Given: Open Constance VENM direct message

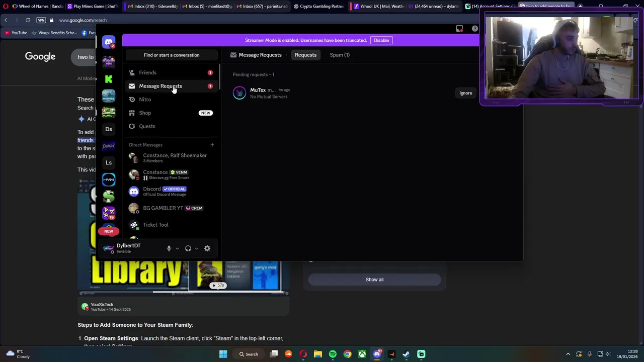Looking at the screenshot, I should pyautogui.click(x=172, y=174).
